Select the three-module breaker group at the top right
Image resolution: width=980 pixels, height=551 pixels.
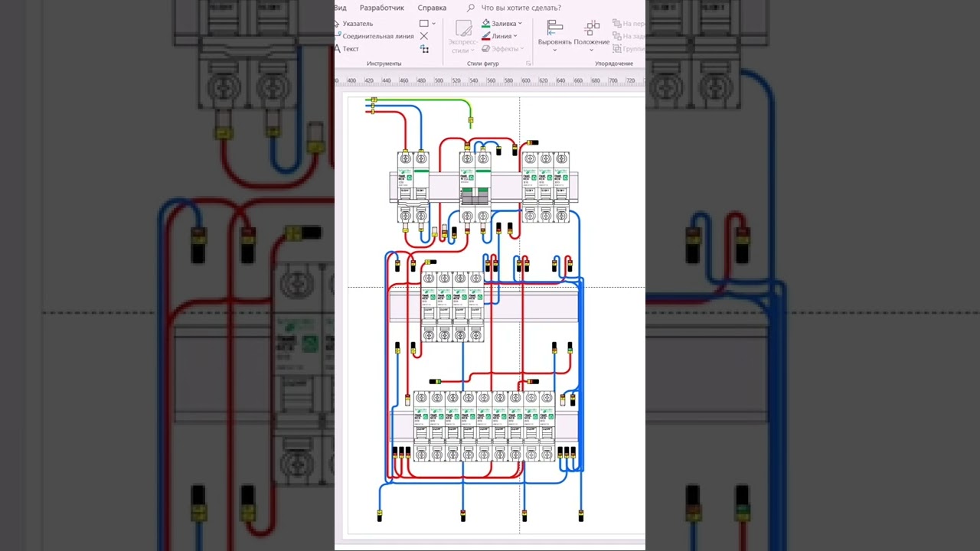[545, 188]
